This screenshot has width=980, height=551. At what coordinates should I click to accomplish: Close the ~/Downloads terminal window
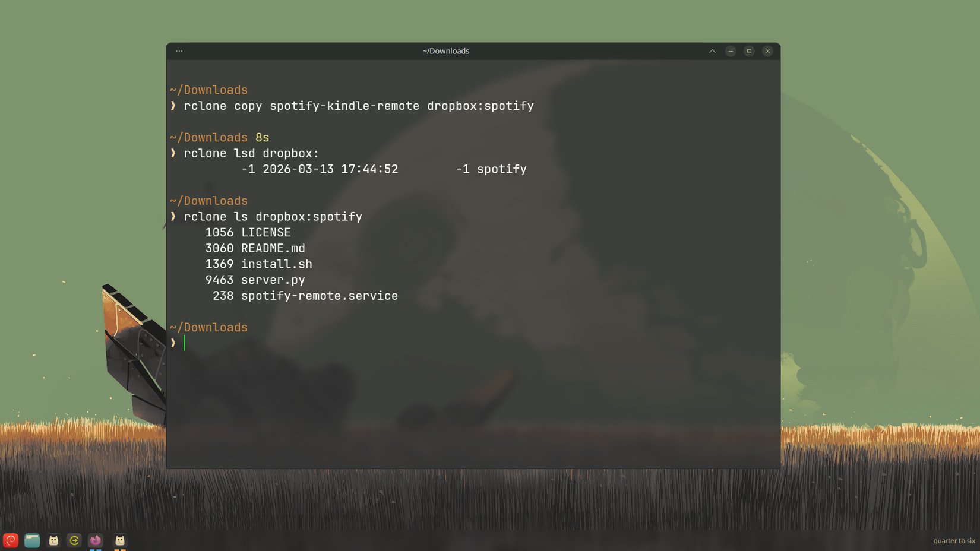click(767, 51)
